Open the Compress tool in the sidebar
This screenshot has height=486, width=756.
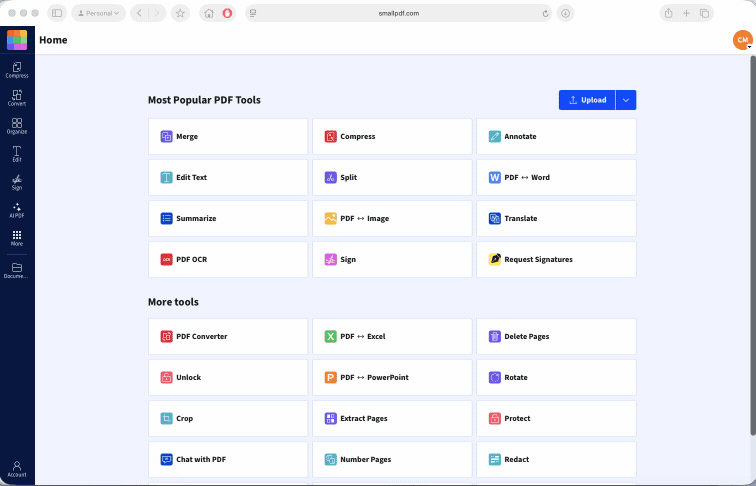[x=17, y=70]
